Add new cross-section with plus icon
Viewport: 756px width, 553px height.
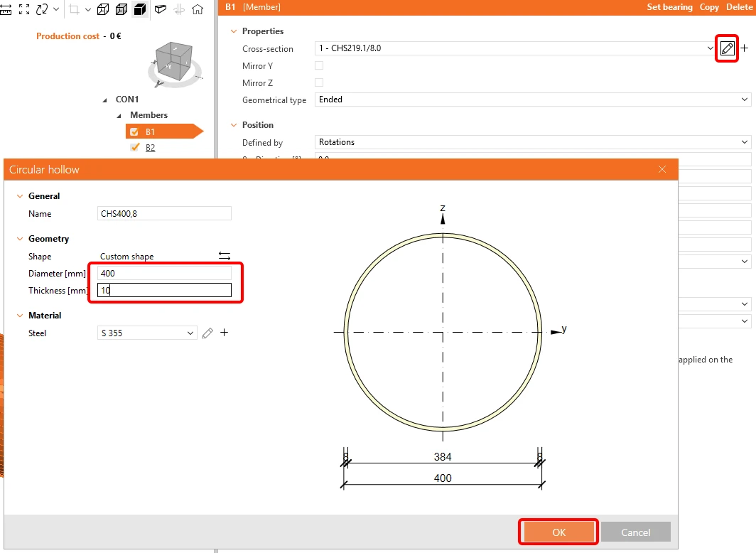pyautogui.click(x=745, y=48)
